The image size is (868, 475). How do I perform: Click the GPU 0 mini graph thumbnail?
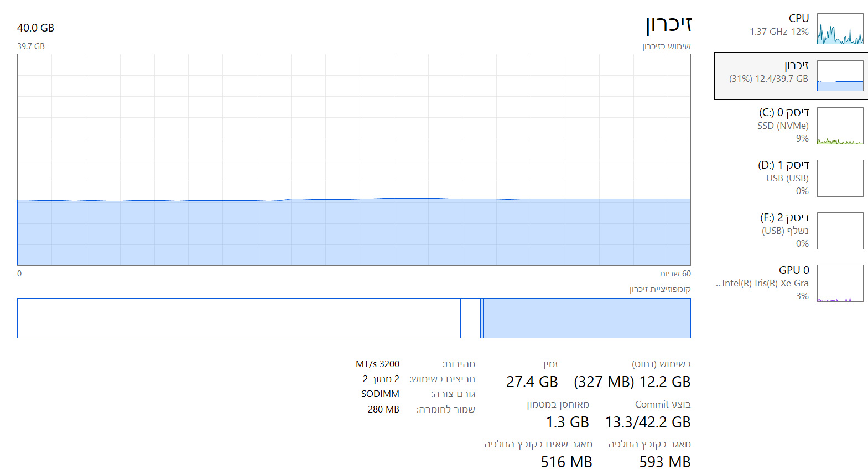tap(840, 283)
